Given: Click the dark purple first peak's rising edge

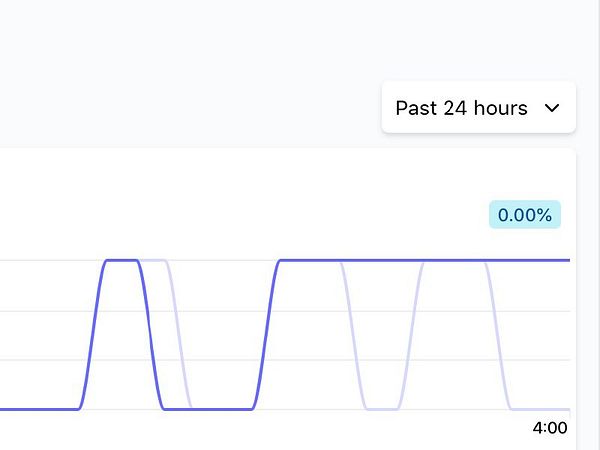Looking at the screenshot, I should (x=92, y=335).
